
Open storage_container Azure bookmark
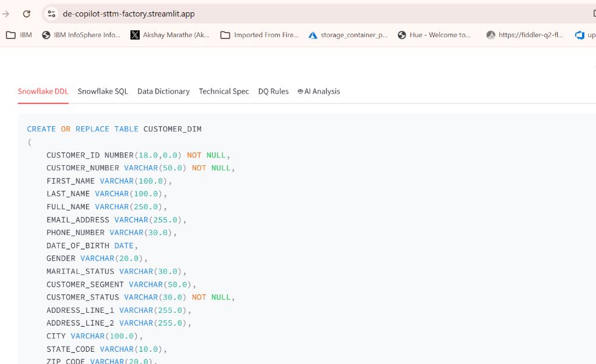(x=348, y=35)
